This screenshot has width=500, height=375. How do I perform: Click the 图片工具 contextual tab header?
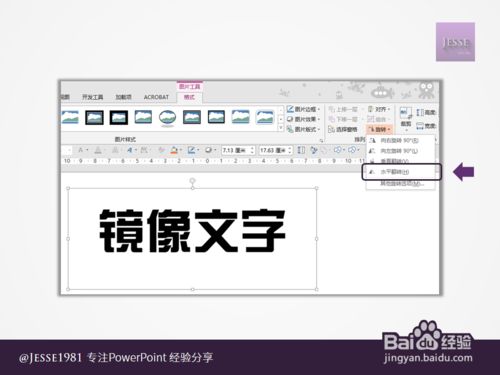click(x=189, y=87)
